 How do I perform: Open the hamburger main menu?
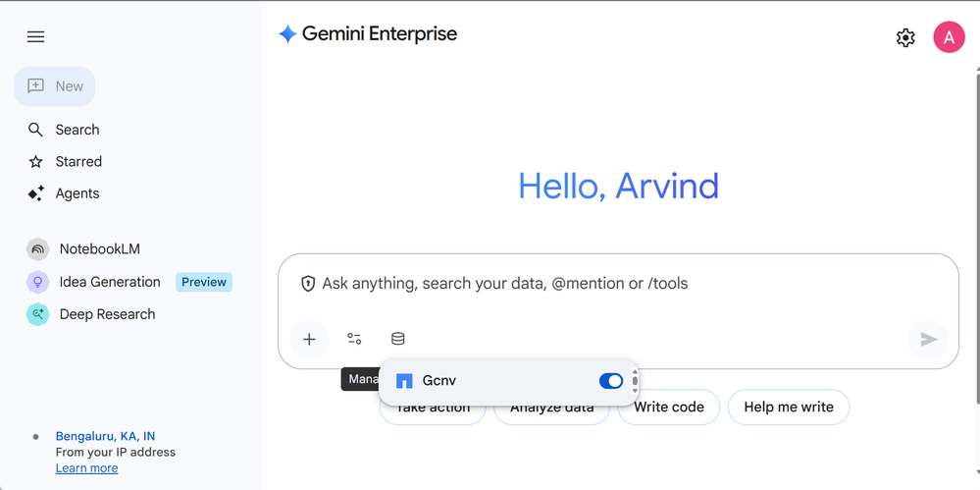pos(35,37)
